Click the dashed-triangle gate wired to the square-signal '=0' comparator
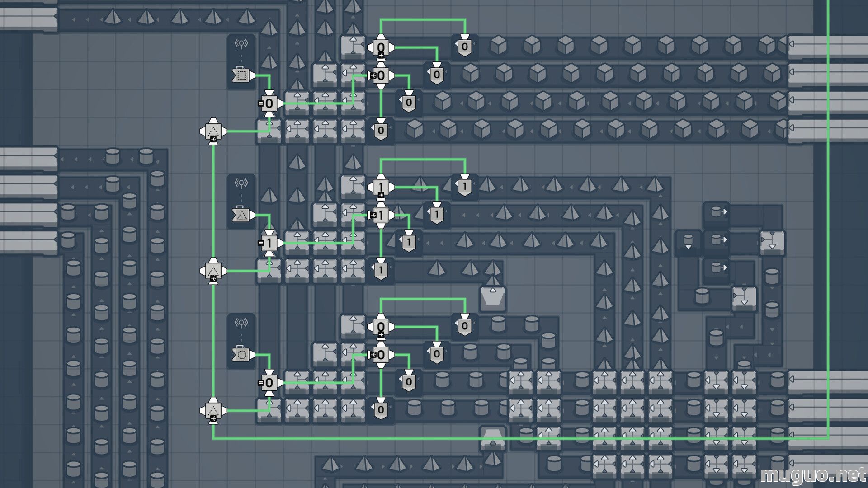The width and height of the screenshot is (868, 488). 213,131
